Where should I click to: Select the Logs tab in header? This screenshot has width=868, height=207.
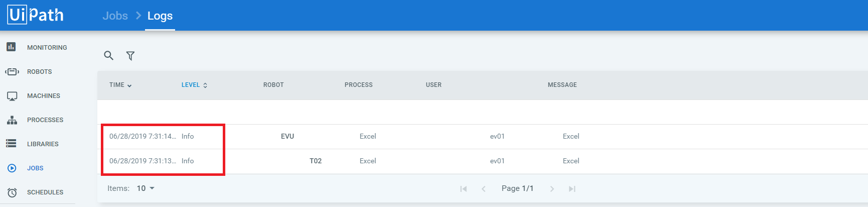click(160, 16)
